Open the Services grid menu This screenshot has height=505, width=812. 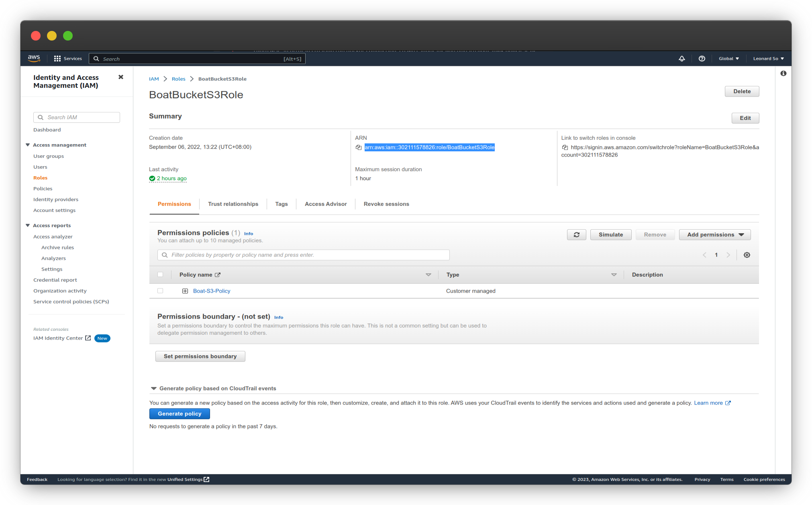(57, 59)
